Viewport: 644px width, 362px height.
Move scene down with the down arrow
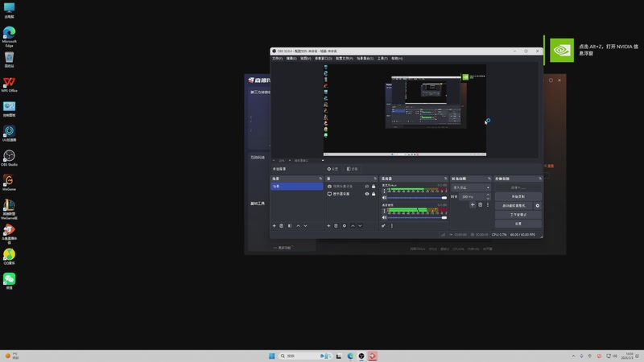pos(305,226)
